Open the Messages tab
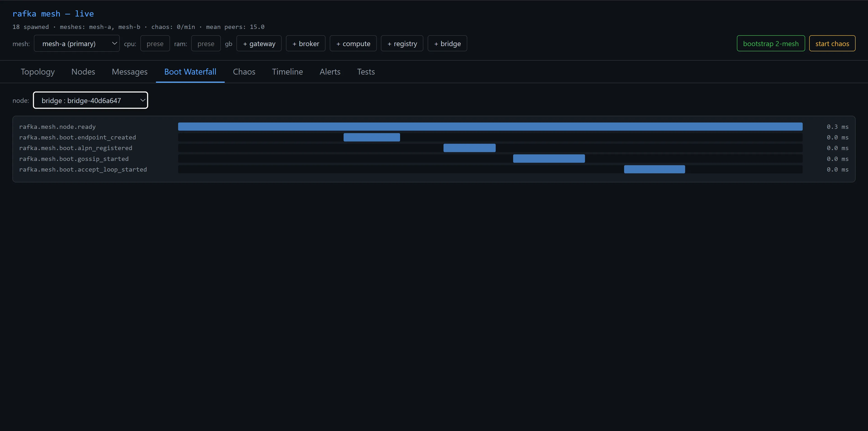This screenshot has width=868, height=431. point(130,72)
